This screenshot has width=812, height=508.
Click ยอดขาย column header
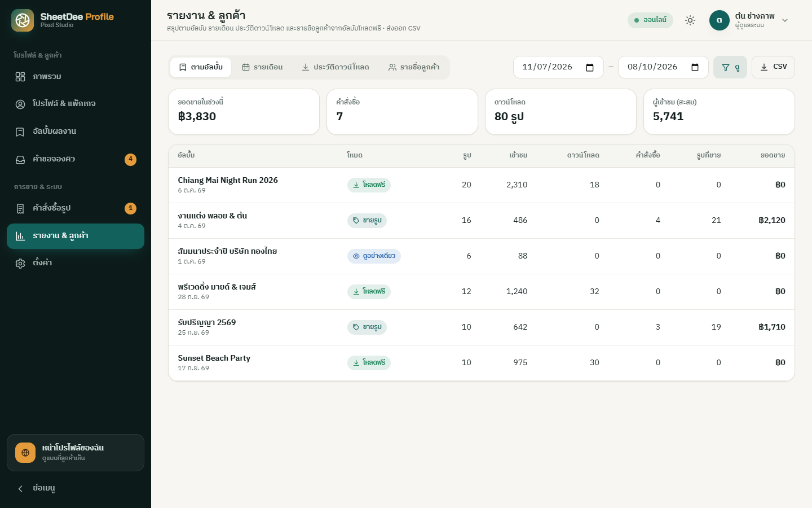pos(773,155)
